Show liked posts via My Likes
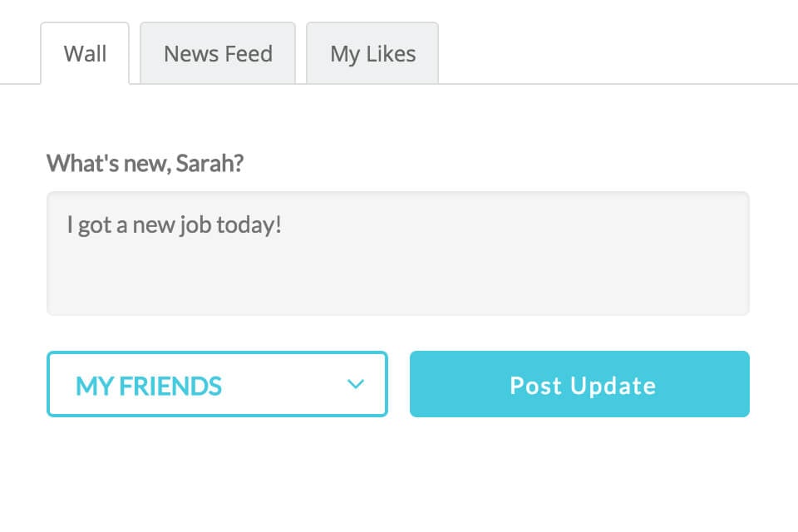The image size is (798, 532). coord(372,54)
